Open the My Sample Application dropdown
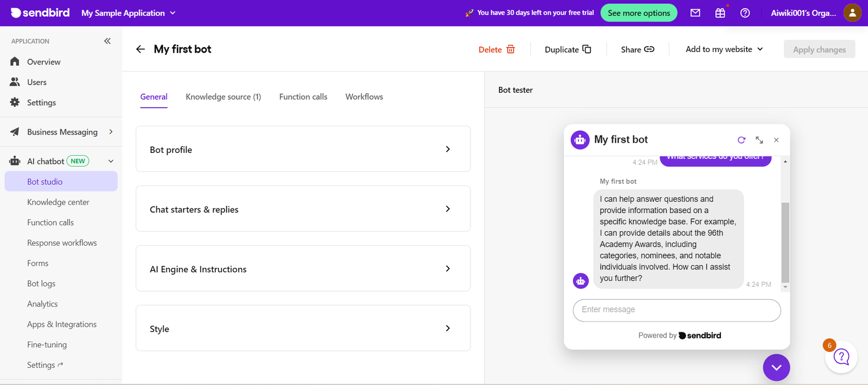868x385 pixels. click(129, 13)
